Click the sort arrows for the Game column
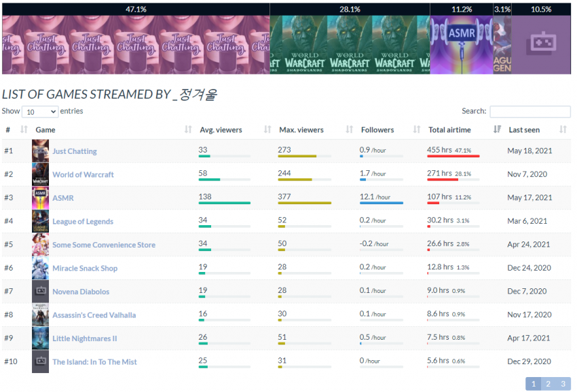This screenshot has width=577, height=392. 188,130
